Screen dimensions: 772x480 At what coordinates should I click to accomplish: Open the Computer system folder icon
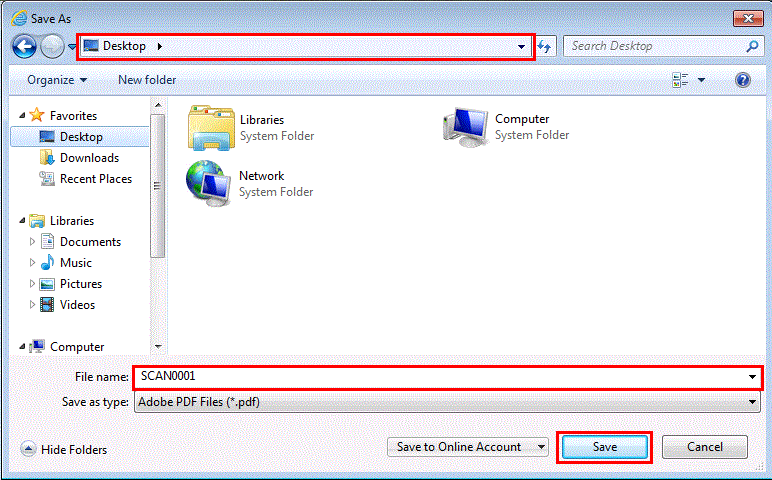tap(465, 126)
